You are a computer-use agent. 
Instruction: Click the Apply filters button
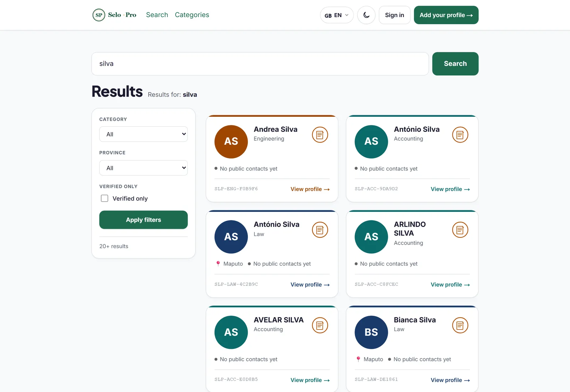[x=144, y=220]
